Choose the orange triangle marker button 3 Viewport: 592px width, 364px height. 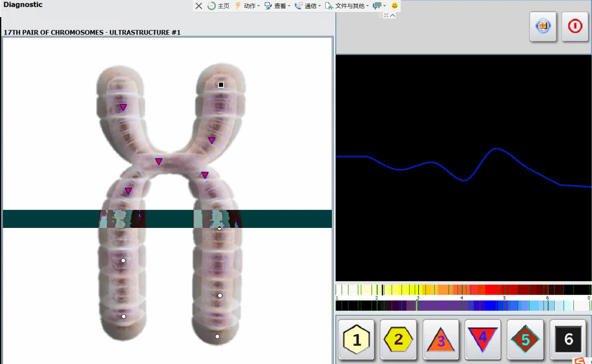(441, 339)
